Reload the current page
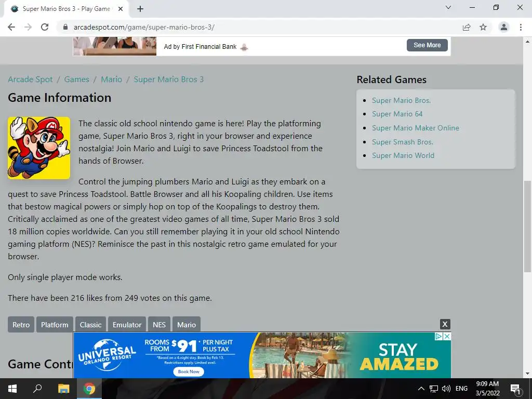The height and width of the screenshot is (399, 532). pos(45,27)
